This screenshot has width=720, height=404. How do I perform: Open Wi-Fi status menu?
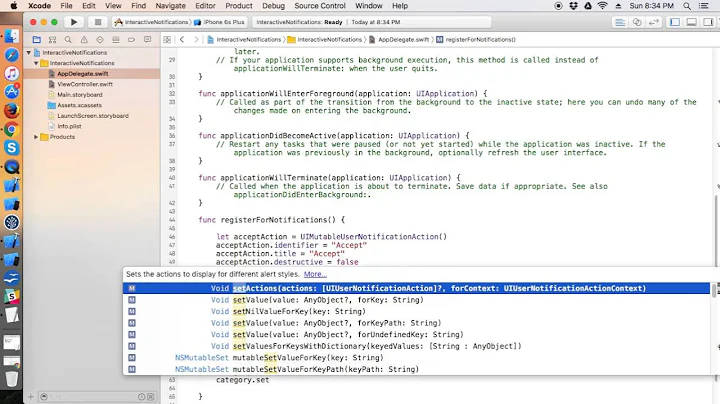point(603,6)
